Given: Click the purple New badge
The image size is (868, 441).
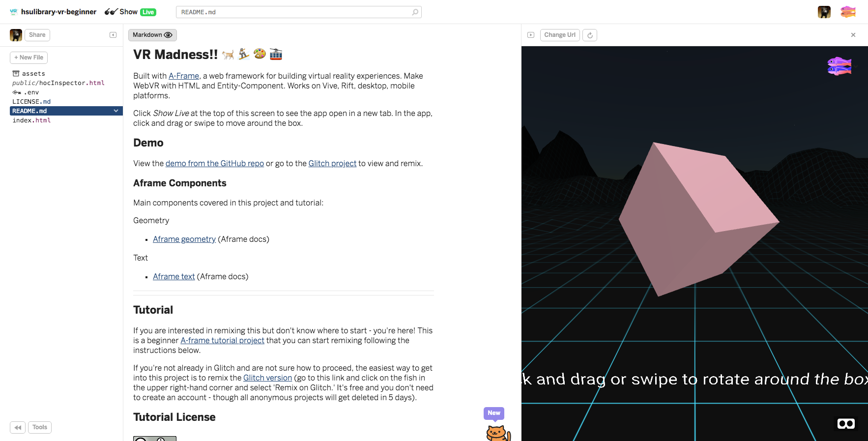Looking at the screenshot, I should (494, 413).
